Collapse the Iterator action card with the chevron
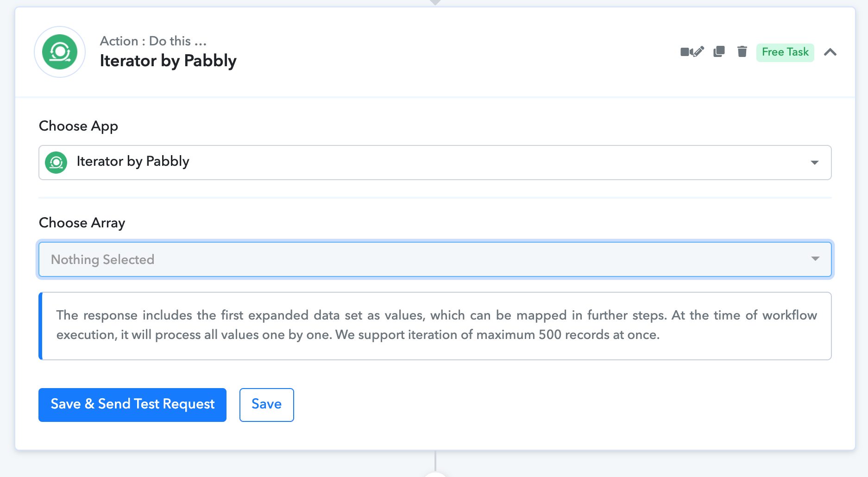This screenshot has height=477, width=868. tap(830, 52)
